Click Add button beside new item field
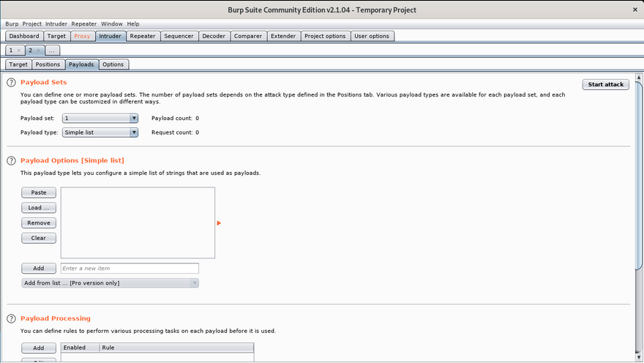 pos(39,268)
